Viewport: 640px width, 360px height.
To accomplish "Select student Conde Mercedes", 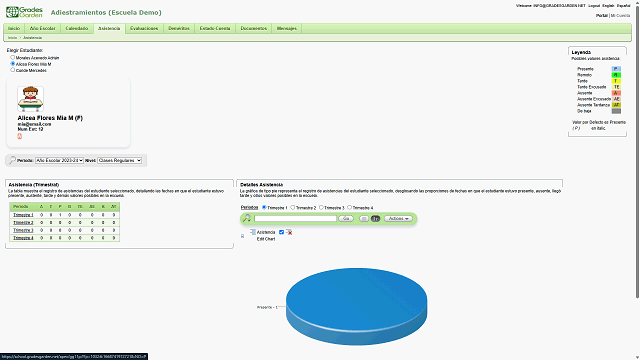I will [13, 70].
